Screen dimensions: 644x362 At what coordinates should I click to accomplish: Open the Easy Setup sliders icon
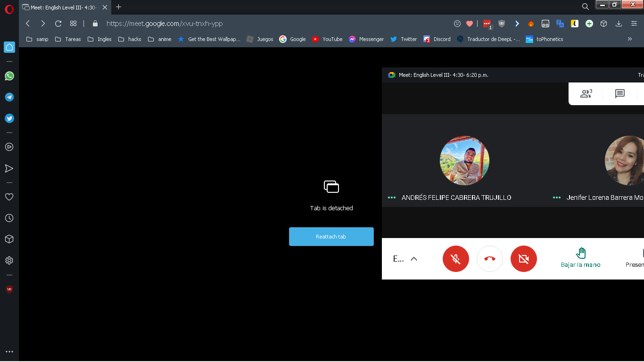pos(634,24)
